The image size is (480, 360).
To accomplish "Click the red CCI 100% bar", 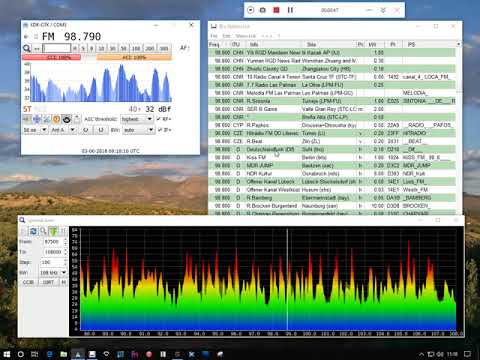I will 52,58.
